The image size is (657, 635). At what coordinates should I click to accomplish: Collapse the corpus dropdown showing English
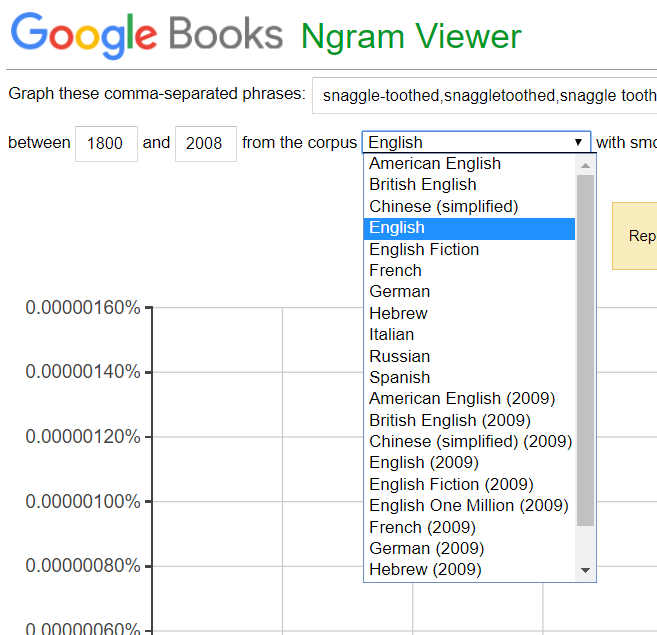pos(477,142)
